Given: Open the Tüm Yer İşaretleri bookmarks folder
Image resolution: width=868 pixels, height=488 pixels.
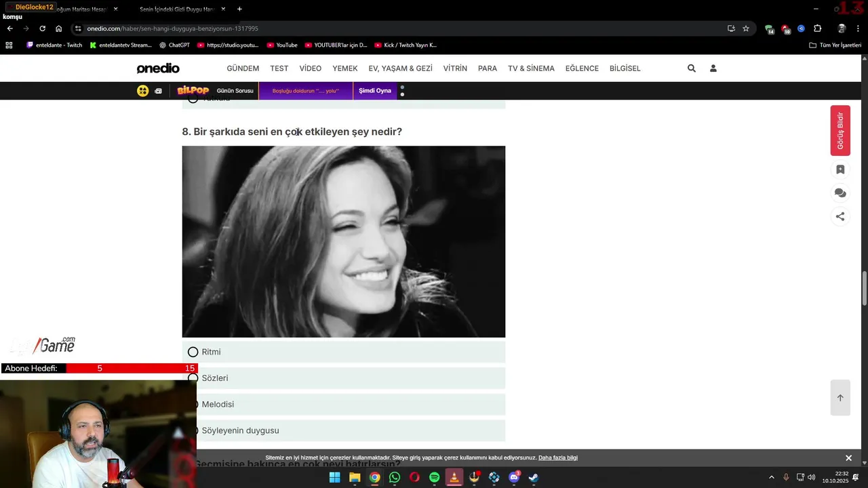Looking at the screenshot, I should tap(835, 45).
